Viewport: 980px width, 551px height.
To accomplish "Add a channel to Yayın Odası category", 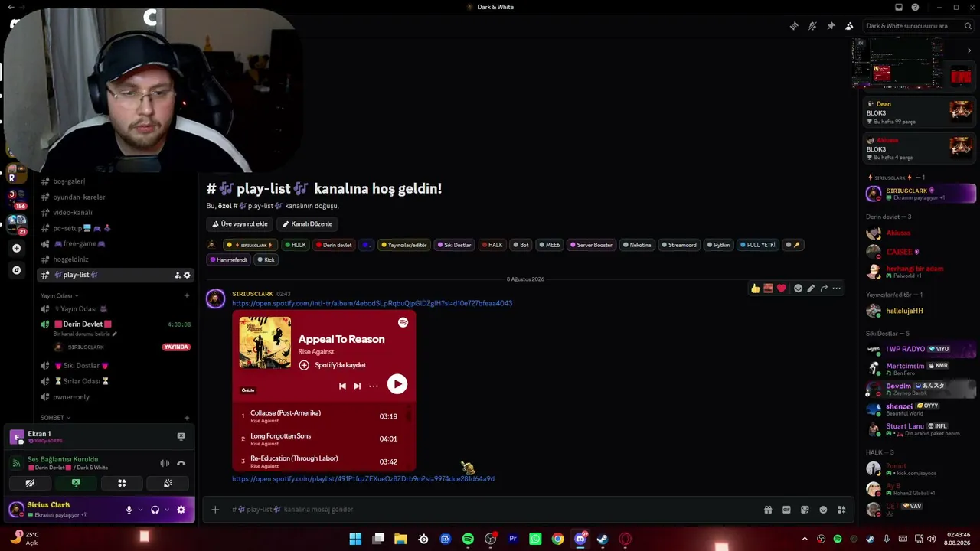I will coord(187,295).
